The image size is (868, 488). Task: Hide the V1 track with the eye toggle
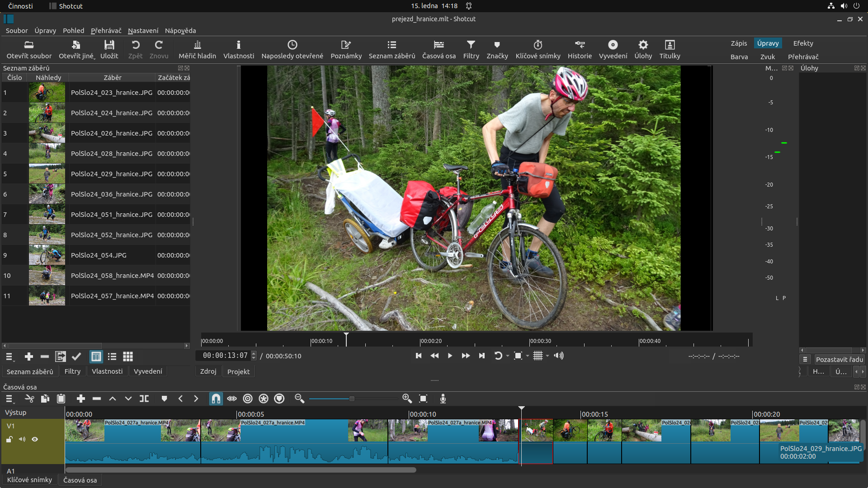(34, 439)
